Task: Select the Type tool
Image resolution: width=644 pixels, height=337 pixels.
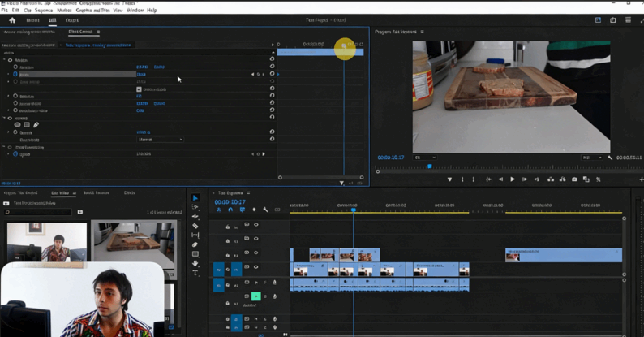Action: 195,273
